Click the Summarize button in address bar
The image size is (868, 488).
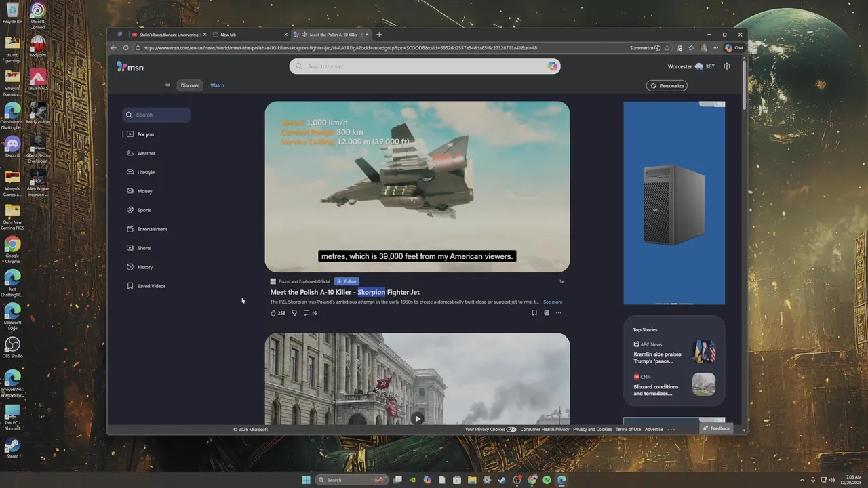point(645,48)
